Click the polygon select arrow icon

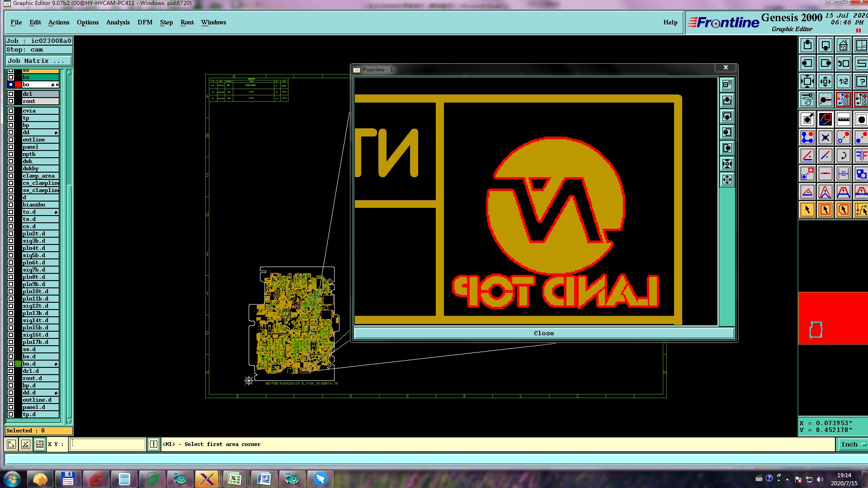tap(843, 210)
